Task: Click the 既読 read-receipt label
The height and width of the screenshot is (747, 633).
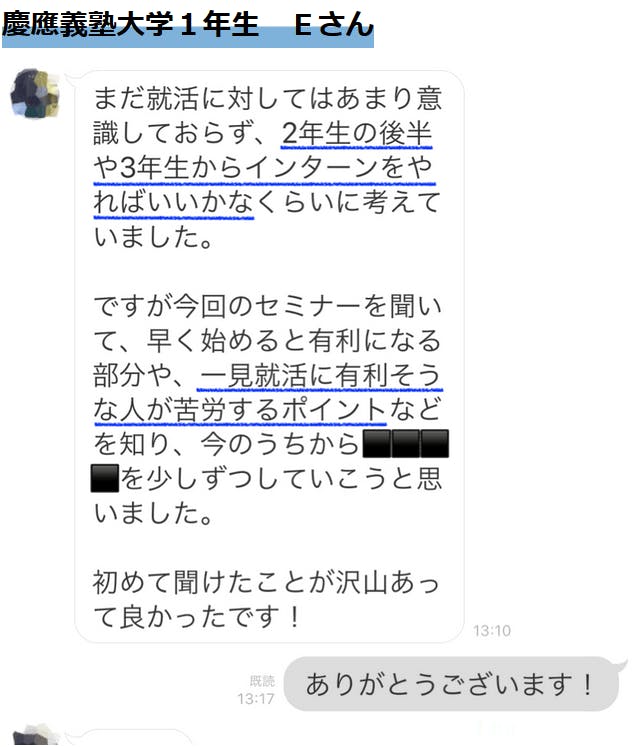Action: [262, 681]
